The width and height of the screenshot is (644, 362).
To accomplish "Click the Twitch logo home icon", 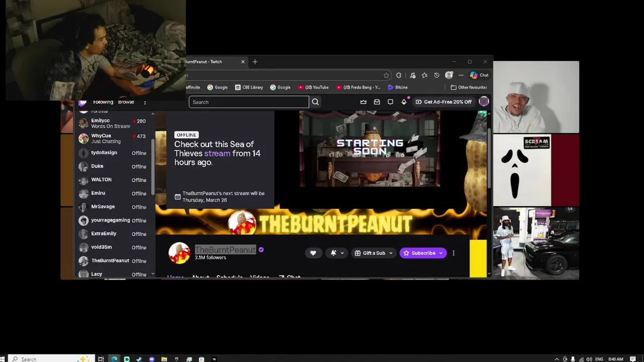I will coord(83,103).
